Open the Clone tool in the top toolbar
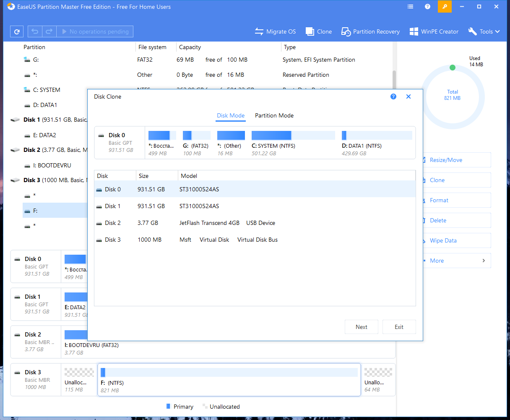Screen dimensions: 510x420 pyautogui.click(x=319, y=31)
